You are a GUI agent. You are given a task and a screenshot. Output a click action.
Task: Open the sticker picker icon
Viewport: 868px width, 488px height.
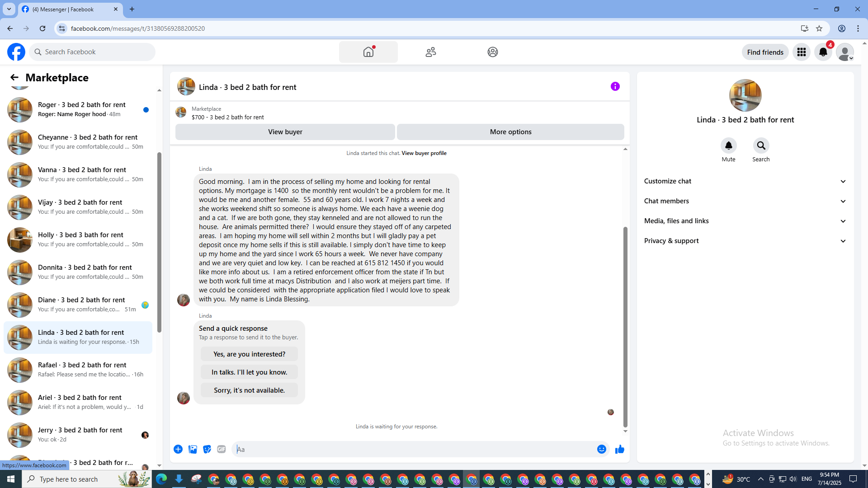[x=207, y=449]
